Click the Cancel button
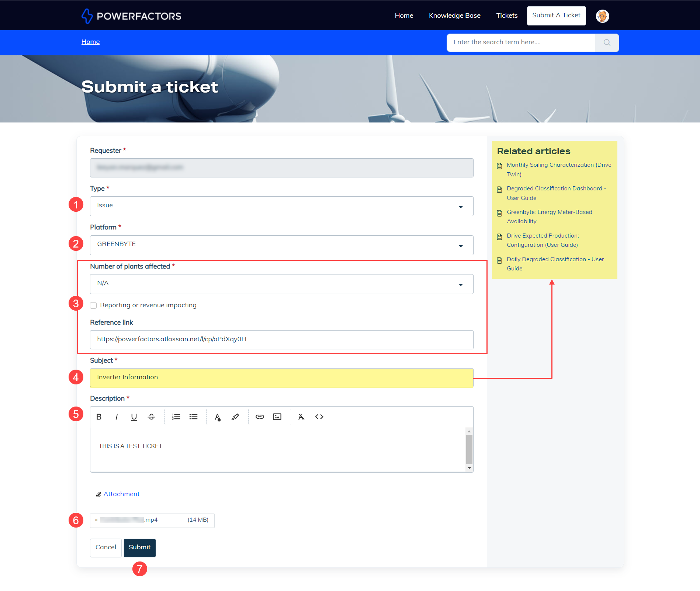 click(x=105, y=547)
